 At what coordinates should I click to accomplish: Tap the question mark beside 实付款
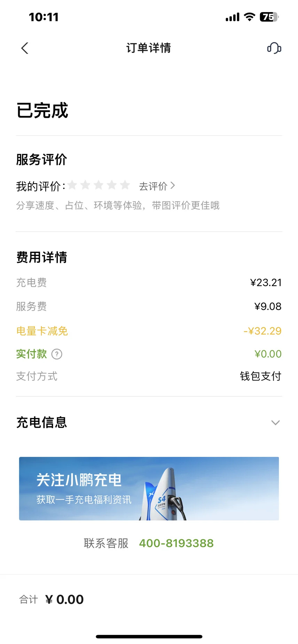(57, 354)
